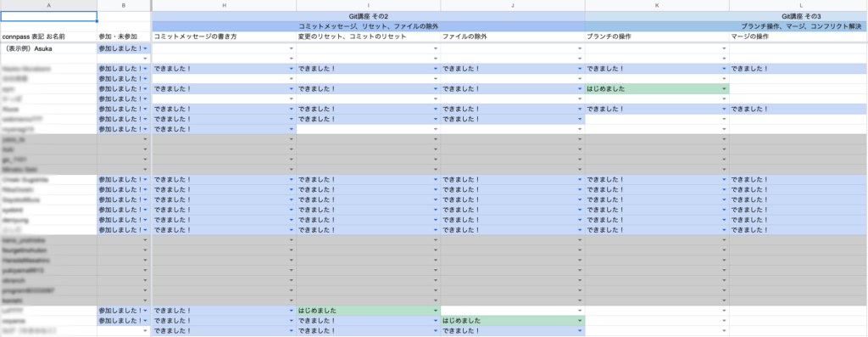
Task: Open dropdown arrow of green はじめました under 変更のリセット
Action: [435, 311]
